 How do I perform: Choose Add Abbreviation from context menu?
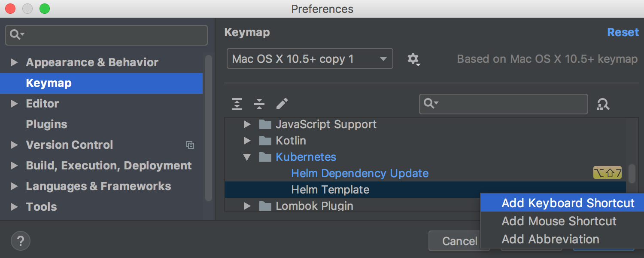[562, 239]
